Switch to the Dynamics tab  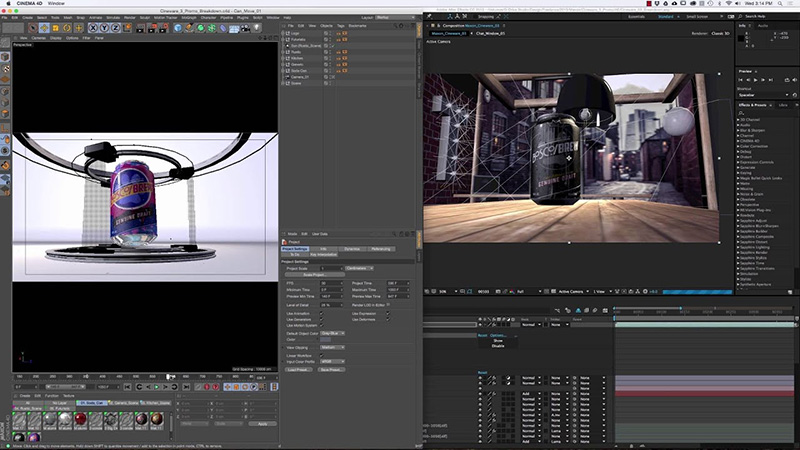click(352, 248)
